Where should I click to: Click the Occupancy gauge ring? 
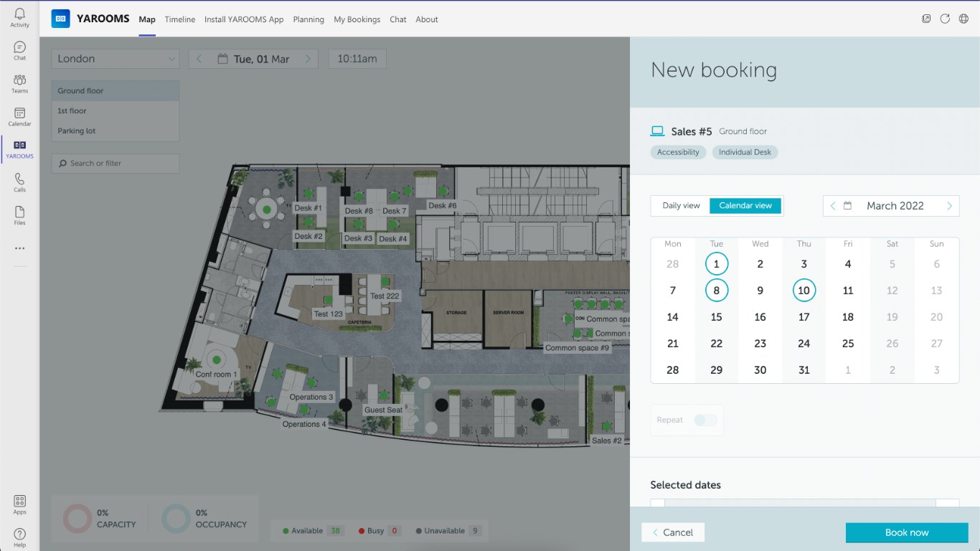point(176,519)
